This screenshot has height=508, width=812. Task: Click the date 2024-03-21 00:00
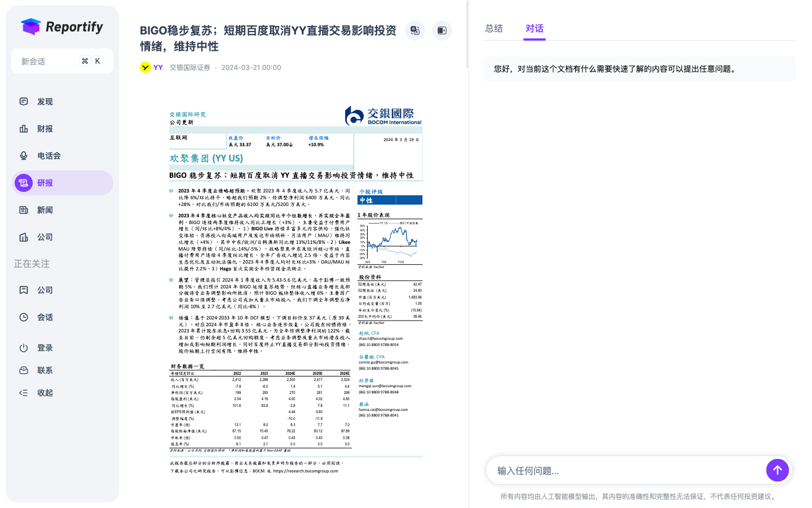(x=251, y=67)
